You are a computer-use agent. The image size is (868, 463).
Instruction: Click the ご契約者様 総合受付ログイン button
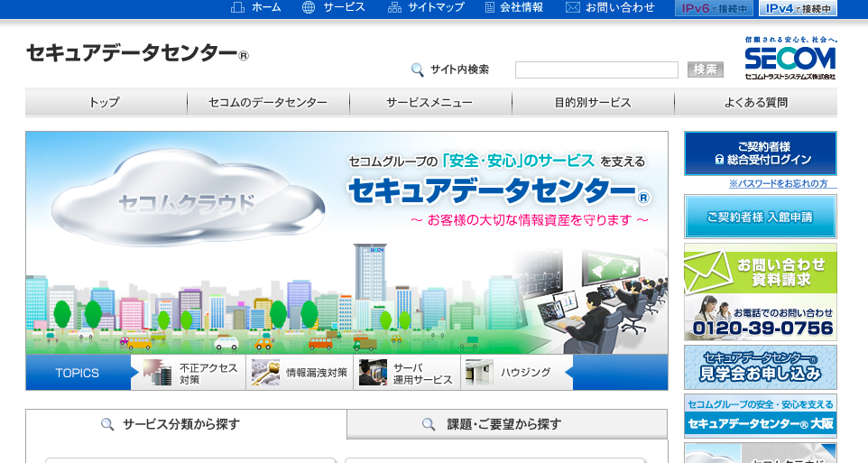760,153
